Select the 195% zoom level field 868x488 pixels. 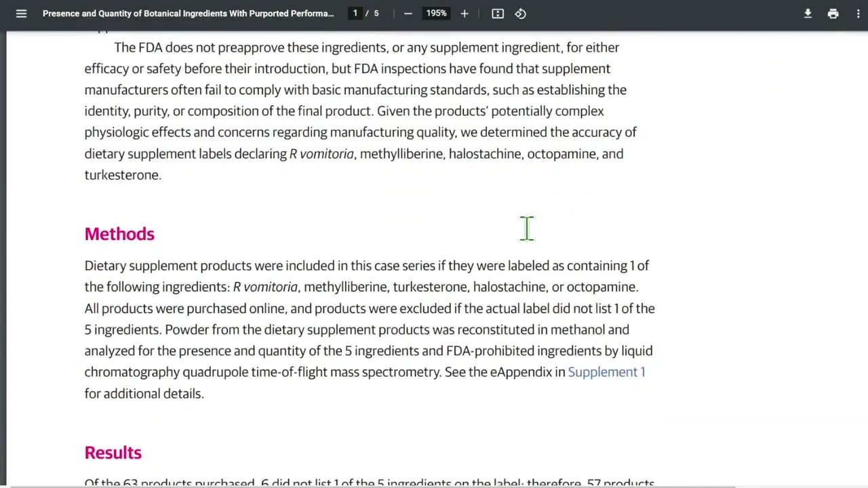(x=436, y=14)
